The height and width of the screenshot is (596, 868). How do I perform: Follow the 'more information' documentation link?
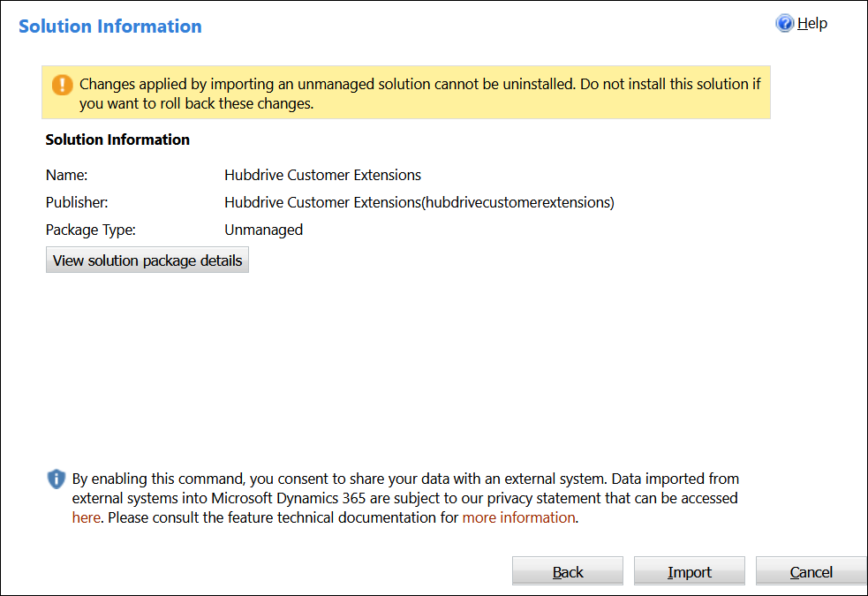518,517
